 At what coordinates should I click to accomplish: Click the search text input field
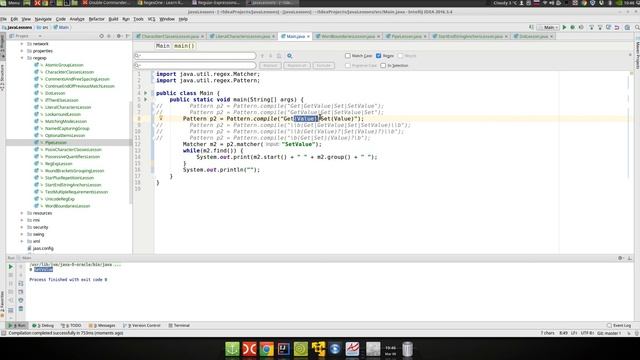click(195, 56)
